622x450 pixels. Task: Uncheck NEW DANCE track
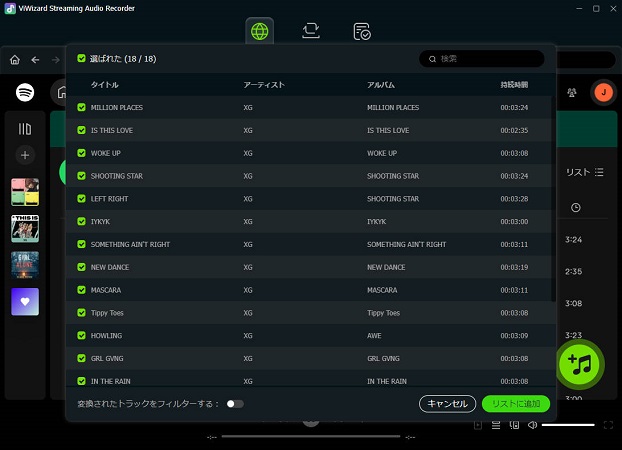point(81,267)
